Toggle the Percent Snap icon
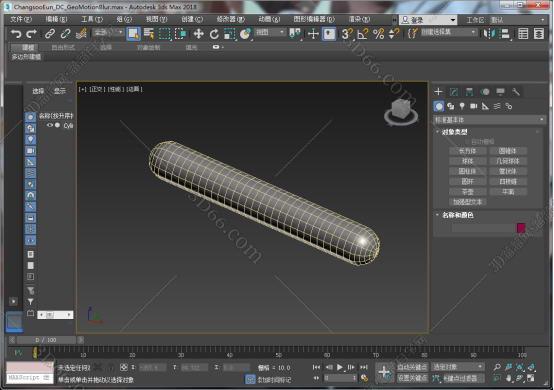Screen dimensions: 554x390 [x=378, y=34]
